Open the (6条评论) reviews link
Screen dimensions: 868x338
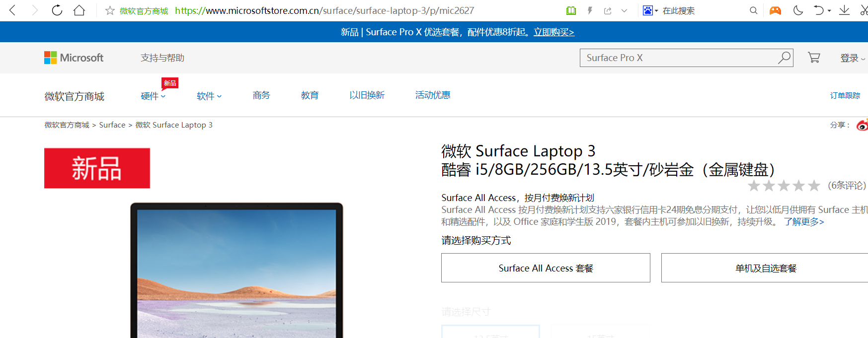[x=847, y=186]
